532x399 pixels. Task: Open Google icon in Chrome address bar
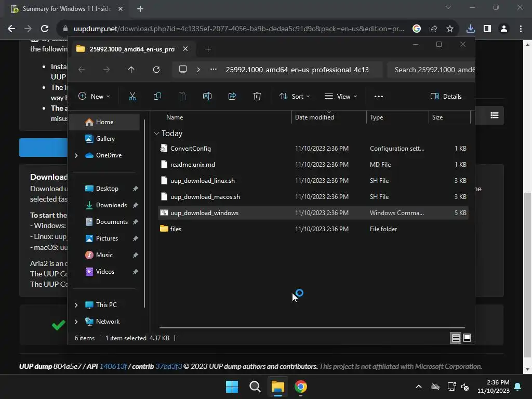pyautogui.click(x=417, y=29)
